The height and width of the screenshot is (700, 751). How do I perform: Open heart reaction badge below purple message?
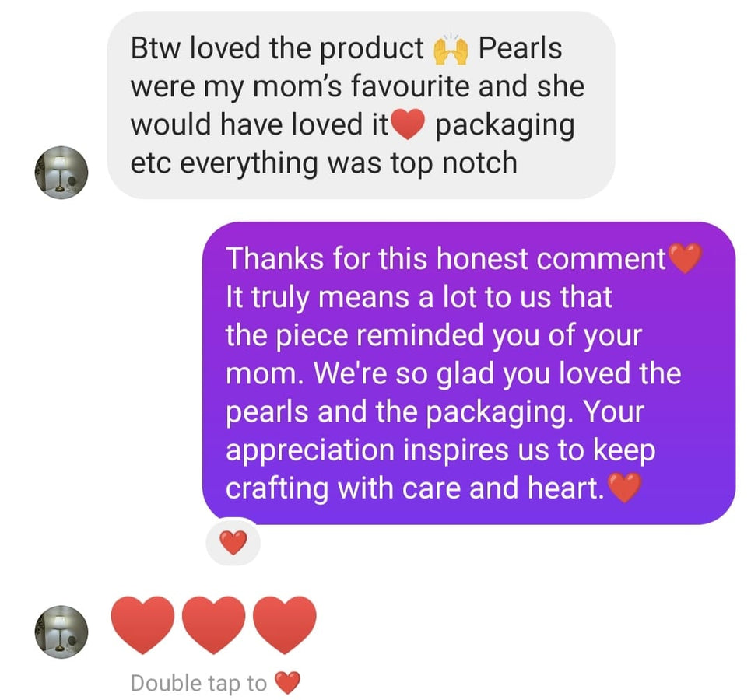233,543
